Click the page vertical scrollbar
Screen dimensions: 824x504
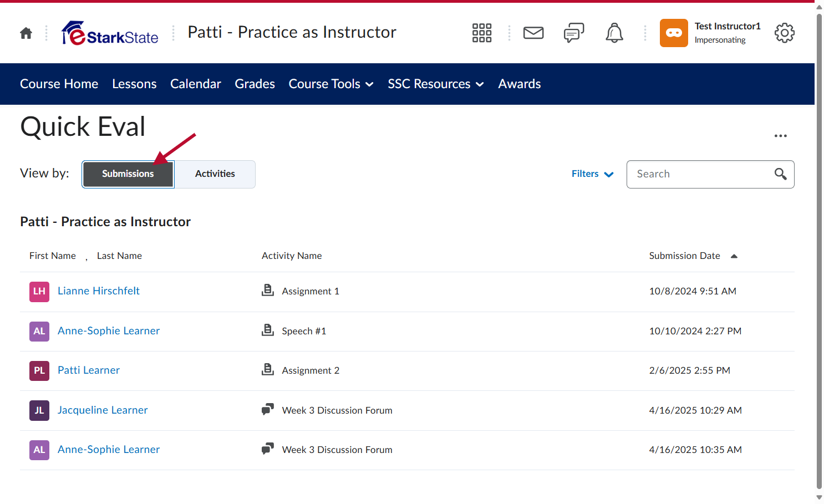coord(820,252)
